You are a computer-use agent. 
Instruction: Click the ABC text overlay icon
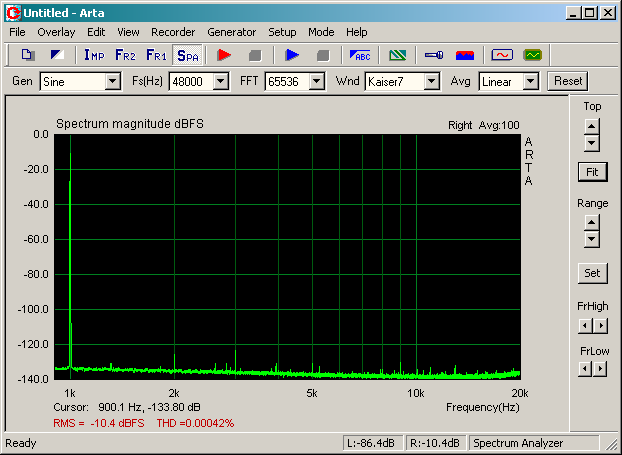(x=360, y=55)
